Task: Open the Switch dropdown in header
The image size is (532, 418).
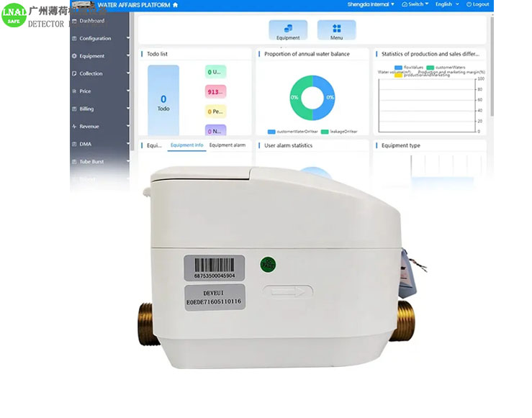Action: pyautogui.click(x=415, y=4)
